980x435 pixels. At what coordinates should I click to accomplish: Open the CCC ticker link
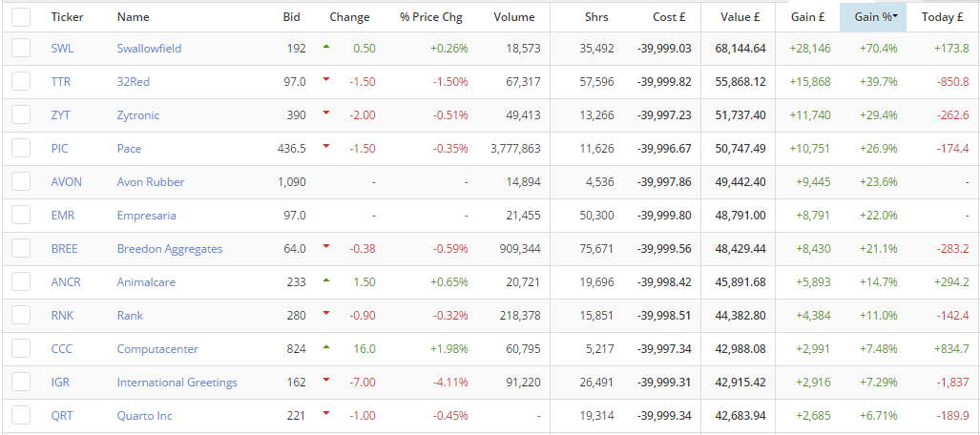tap(62, 349)
